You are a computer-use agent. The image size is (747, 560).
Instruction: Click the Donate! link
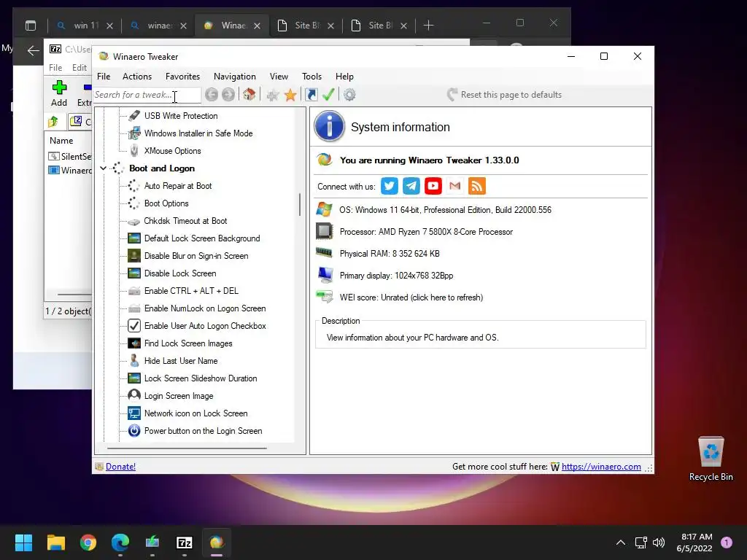[120, 467]
